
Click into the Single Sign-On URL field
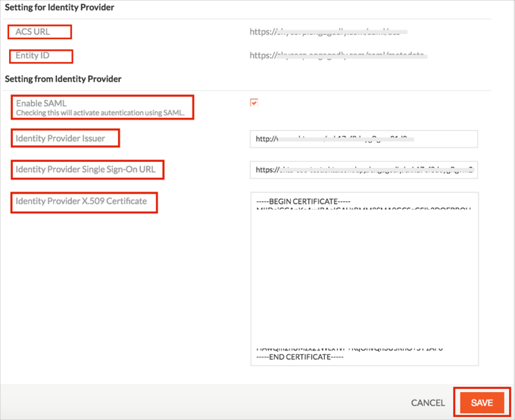[364, 170]
